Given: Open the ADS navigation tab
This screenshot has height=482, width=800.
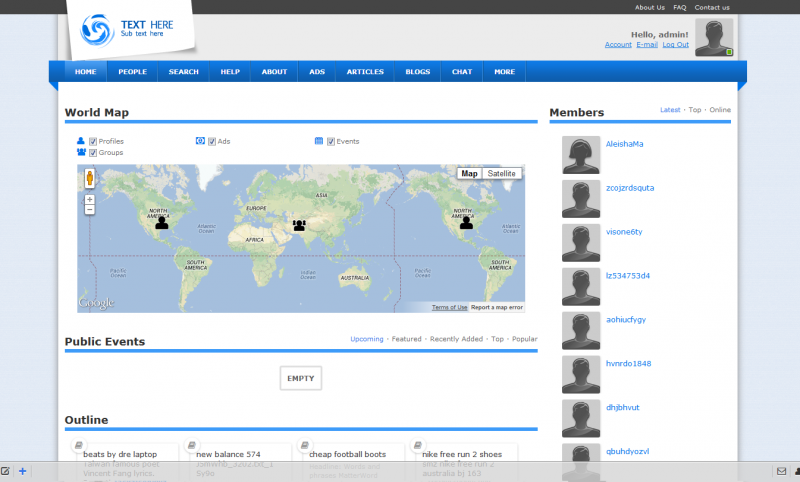Looking at the screenshot, I should click(317, 72).
